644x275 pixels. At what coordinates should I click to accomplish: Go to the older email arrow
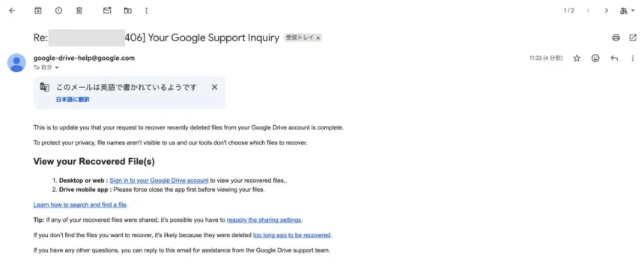(x=607, y=10)
